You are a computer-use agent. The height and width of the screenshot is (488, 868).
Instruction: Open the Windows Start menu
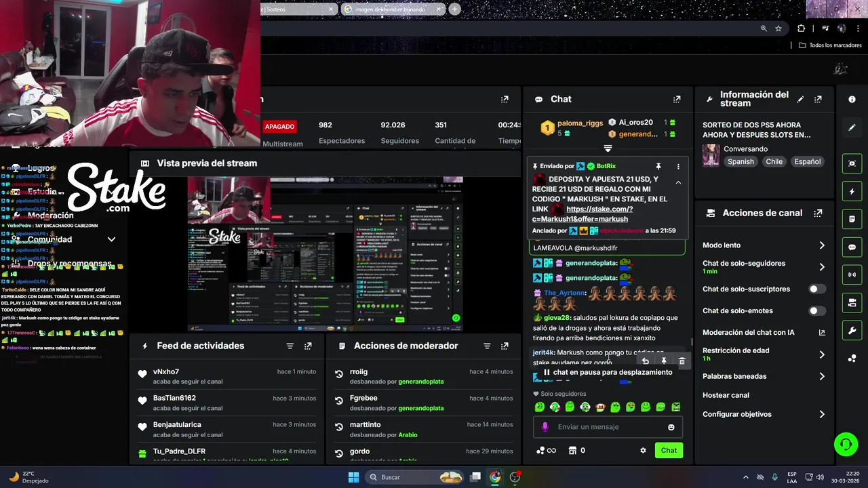point(353,477)
